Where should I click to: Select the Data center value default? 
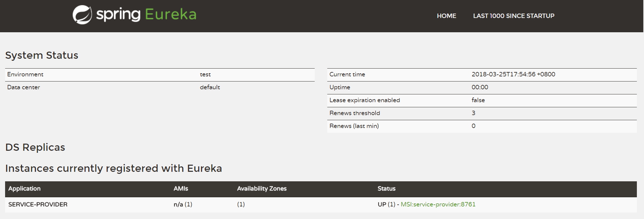[x=210, y=87]
